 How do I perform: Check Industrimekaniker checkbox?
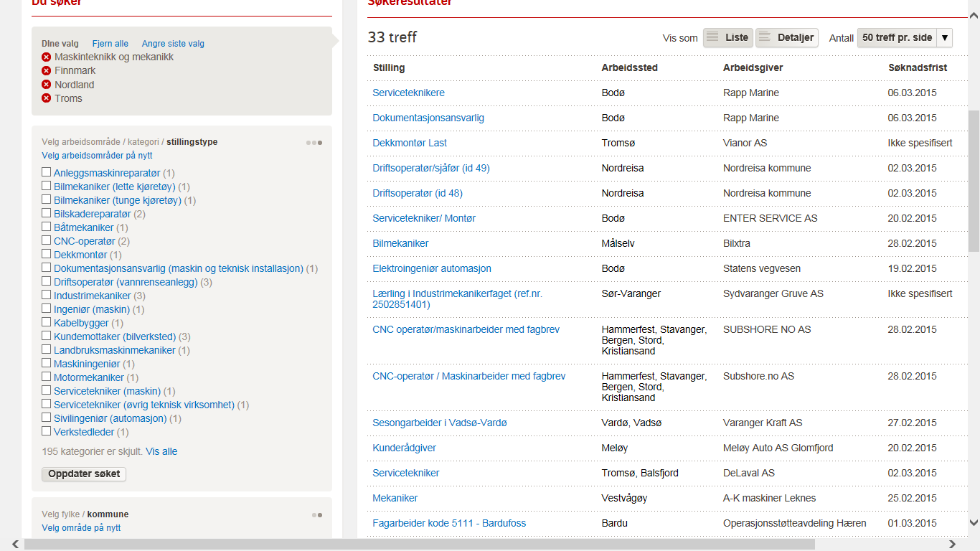47,295
